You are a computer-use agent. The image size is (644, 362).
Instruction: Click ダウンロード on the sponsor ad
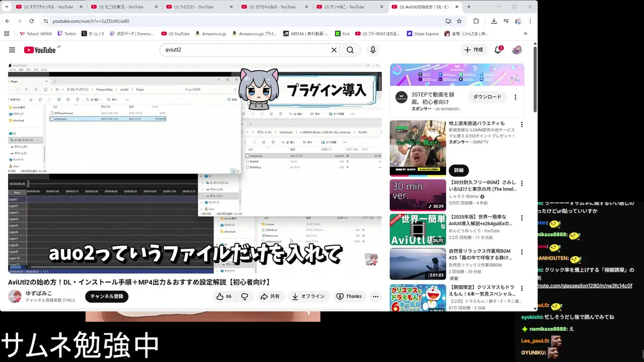click(487, 97)
